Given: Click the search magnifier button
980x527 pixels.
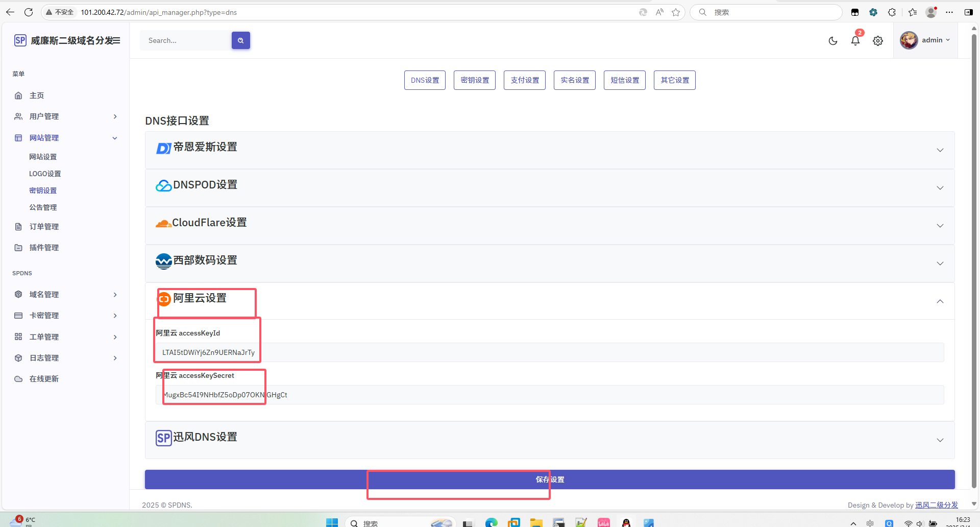Looking at the screenshot, I should pyautogui.click(x=240, y=40).
